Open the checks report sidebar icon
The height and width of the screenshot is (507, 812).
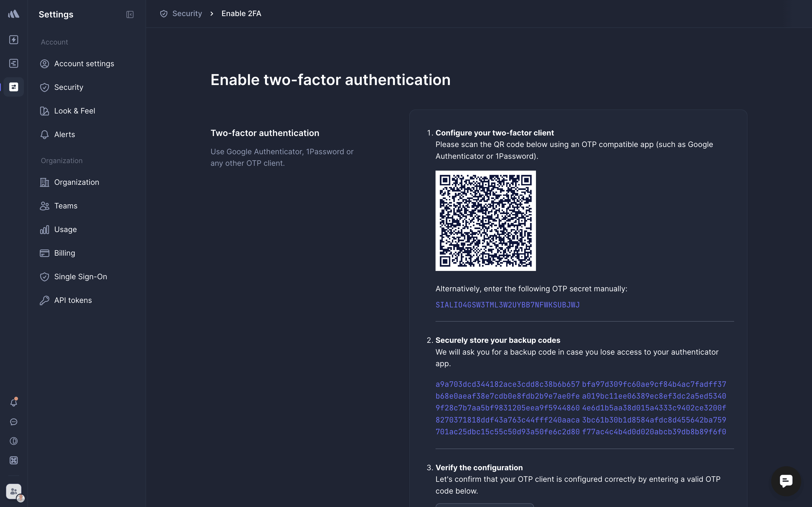(x=13, y=63)
